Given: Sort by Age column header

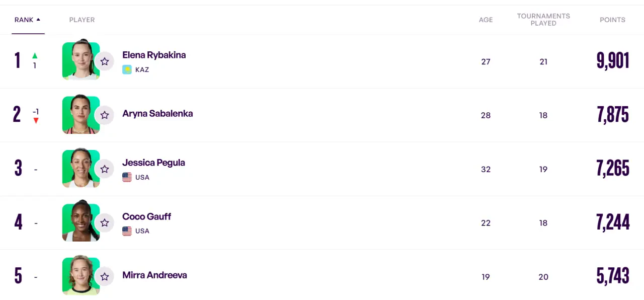Looking at the screenshot, I should [486, 20].
